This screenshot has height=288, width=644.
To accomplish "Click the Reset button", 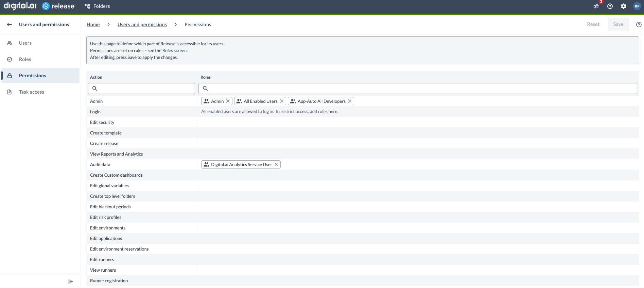I will (593, 24).
